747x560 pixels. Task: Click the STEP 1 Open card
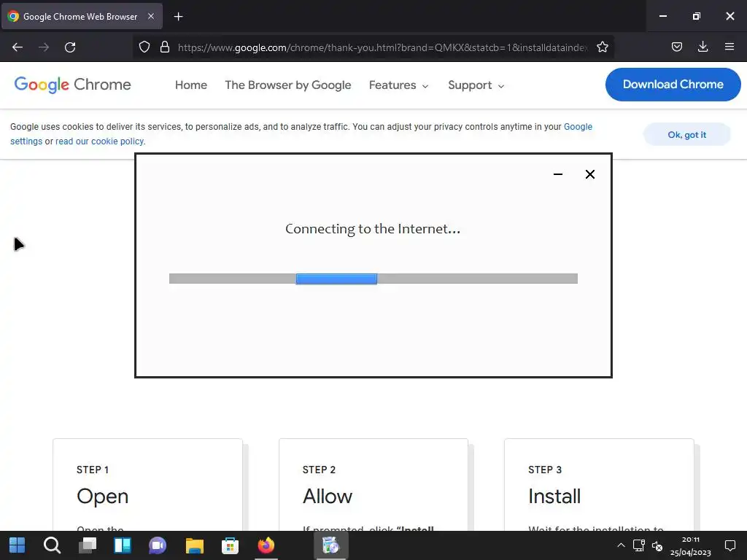(147, 485)
